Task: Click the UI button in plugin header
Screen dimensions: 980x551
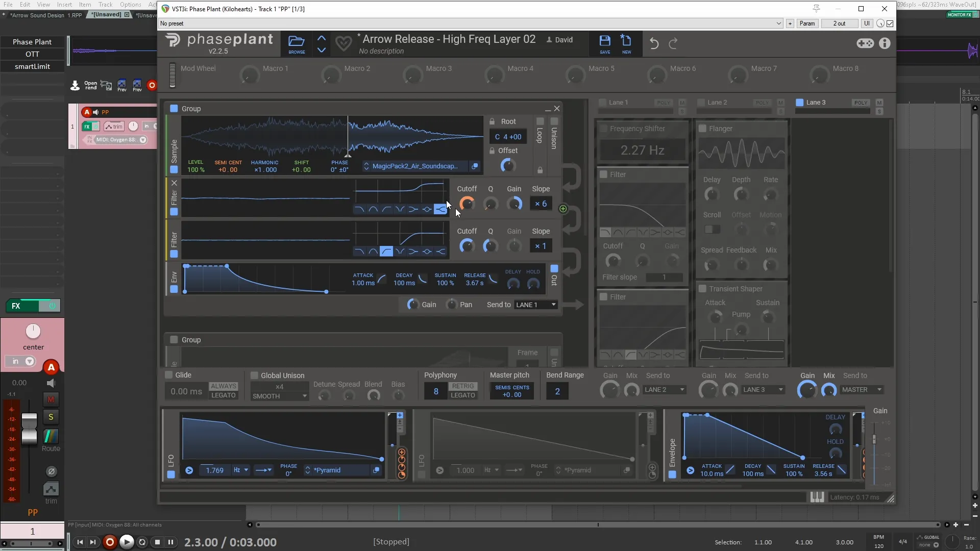Action: [x=867, y=23]
